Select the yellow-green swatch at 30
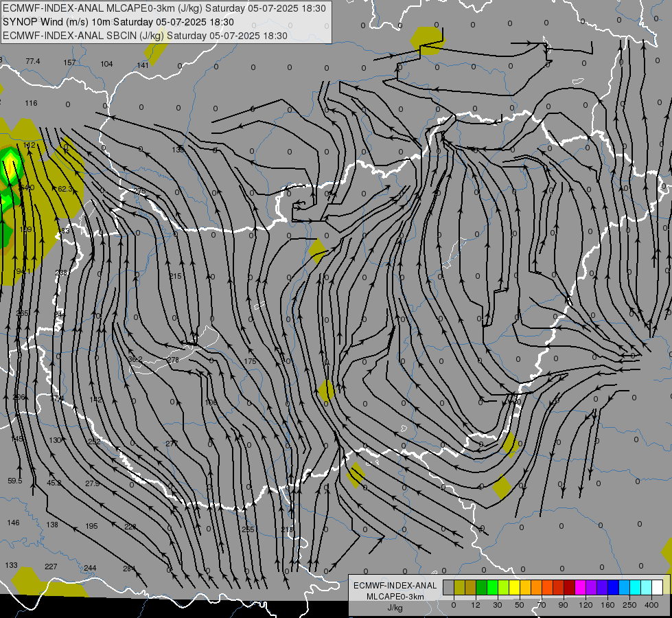 504,587
